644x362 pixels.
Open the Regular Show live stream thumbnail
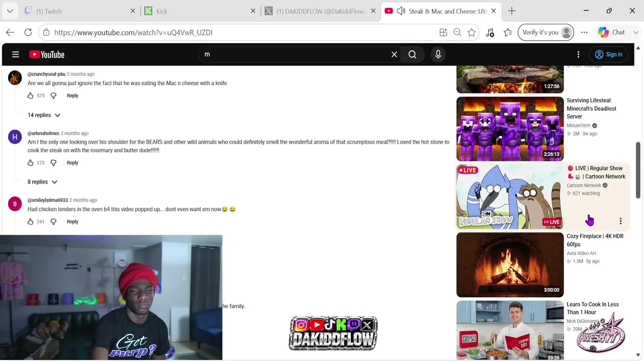(510, 197)
